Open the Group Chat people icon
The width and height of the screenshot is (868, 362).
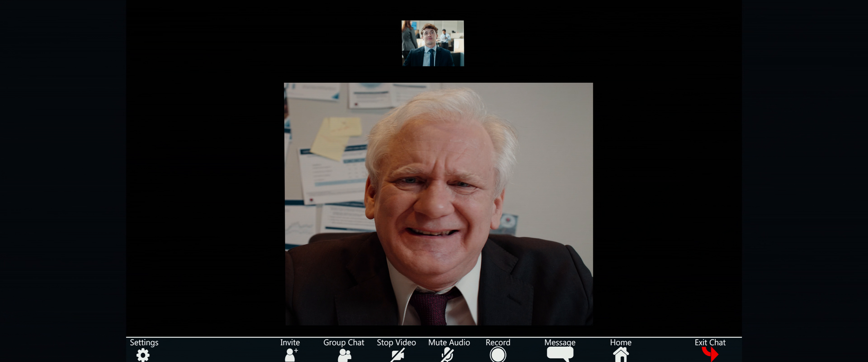pos(344,355)
